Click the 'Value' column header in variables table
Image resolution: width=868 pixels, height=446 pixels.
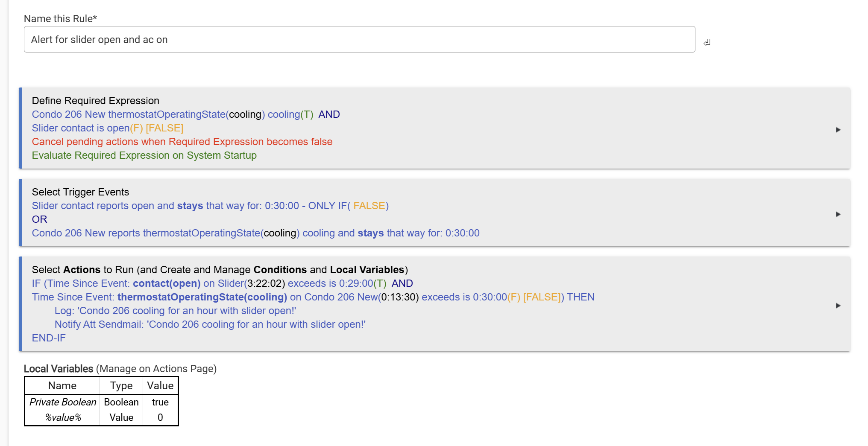pyautogui.click(x=160, y=386)
